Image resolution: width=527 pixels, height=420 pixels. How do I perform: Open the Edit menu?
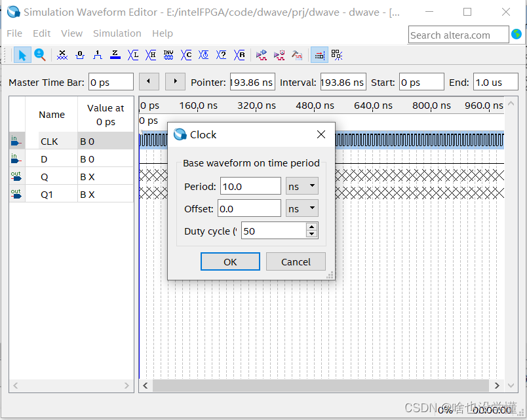point(42,33)
